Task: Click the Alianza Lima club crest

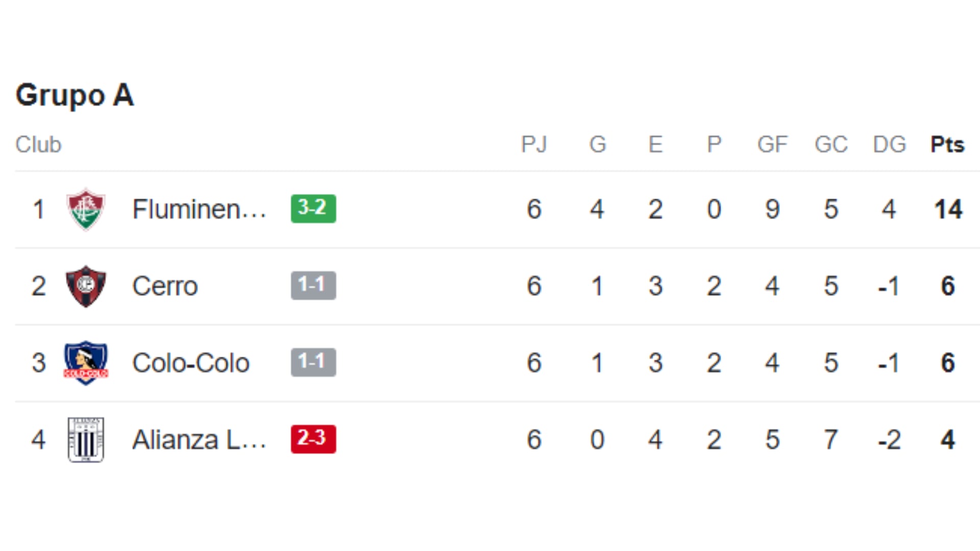Action: (x=86, y=440)
